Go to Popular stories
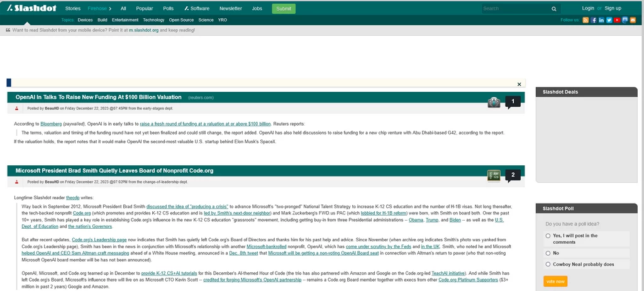 point(145,8)
